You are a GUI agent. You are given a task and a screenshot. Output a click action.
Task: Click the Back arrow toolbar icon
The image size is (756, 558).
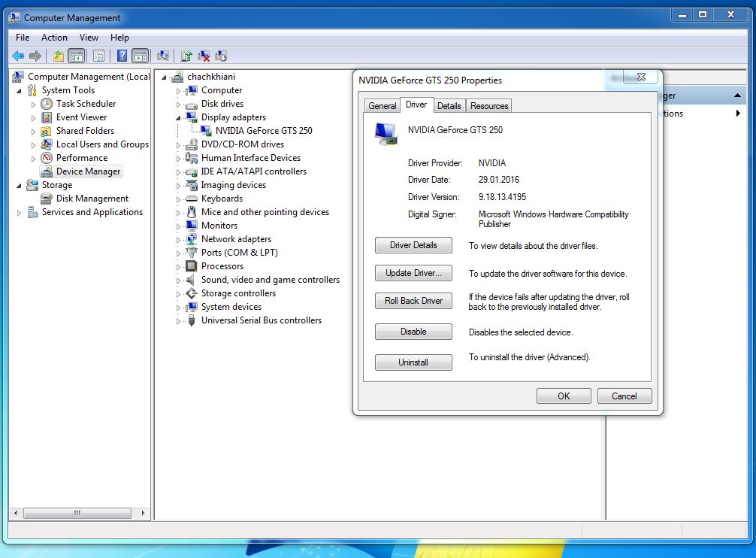pos(18,56)
